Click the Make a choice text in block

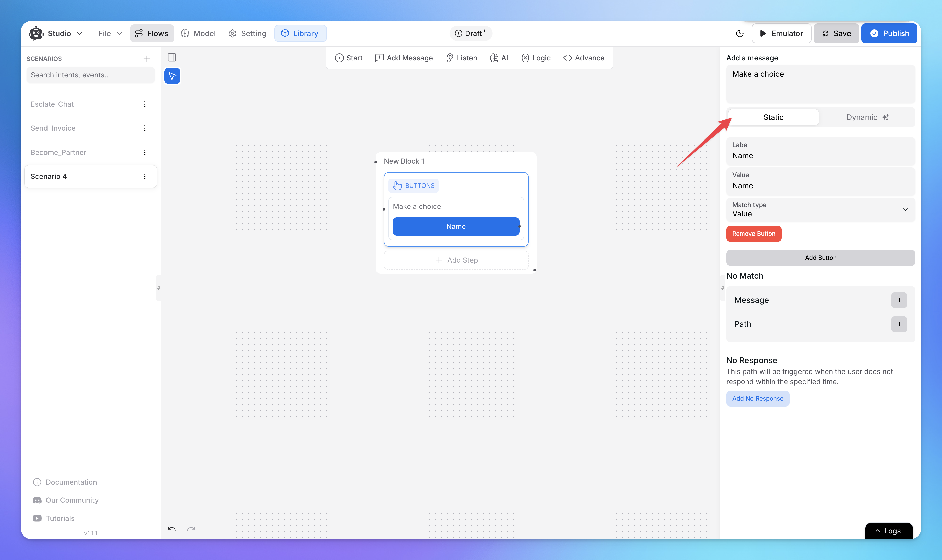417,206
